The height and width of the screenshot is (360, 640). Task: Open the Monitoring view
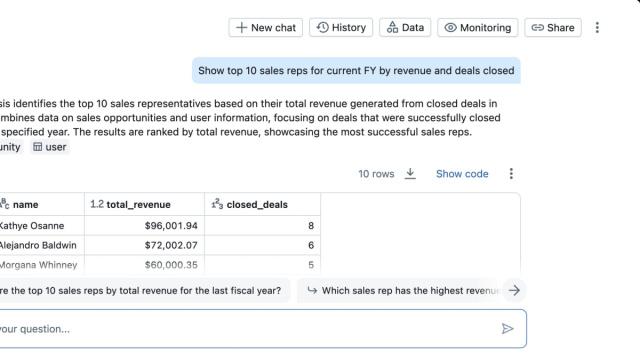tap(478, 27)
